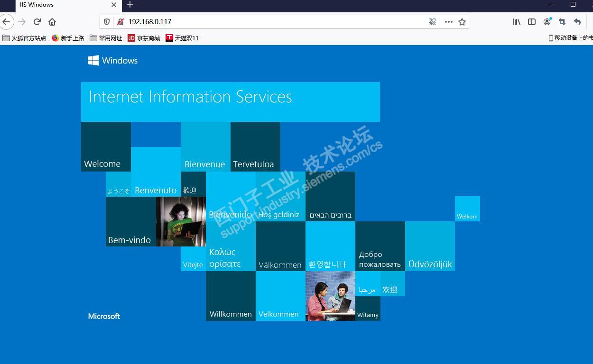Screen dimensions: 593x364
Task: Open the browser home page
Action: [52, 22]
